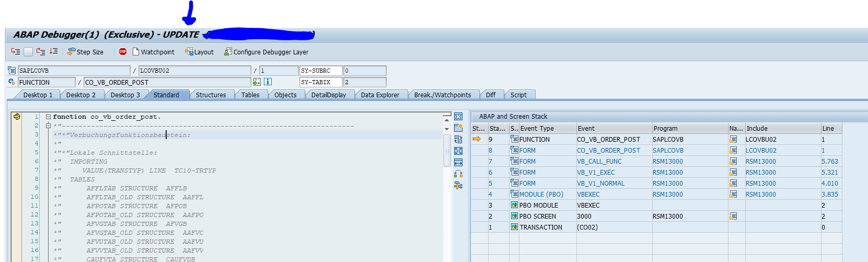Open the Diff tab
This screenshot has height=262, width=868.
click(x=491, y=95)
